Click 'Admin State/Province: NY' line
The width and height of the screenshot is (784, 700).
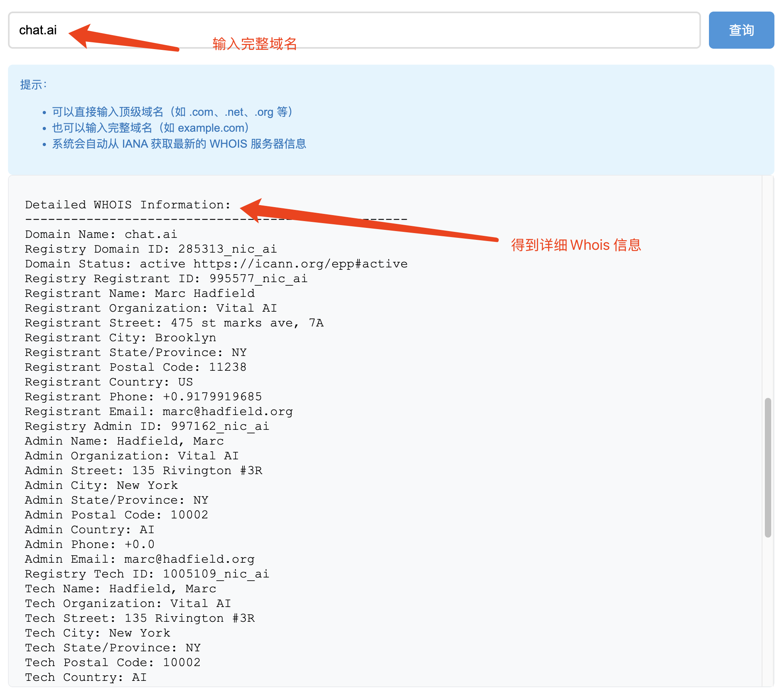coord(117,500)
